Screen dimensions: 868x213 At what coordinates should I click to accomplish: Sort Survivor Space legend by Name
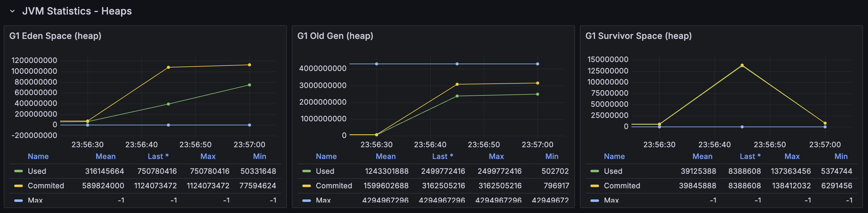pos(614,157)
